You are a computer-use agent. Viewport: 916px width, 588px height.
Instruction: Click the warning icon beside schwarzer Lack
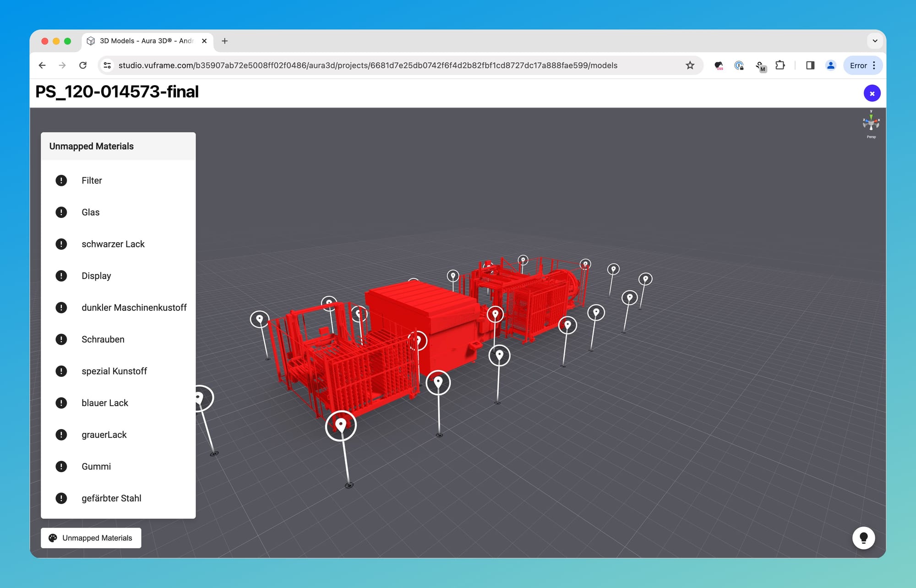(61, 244)
